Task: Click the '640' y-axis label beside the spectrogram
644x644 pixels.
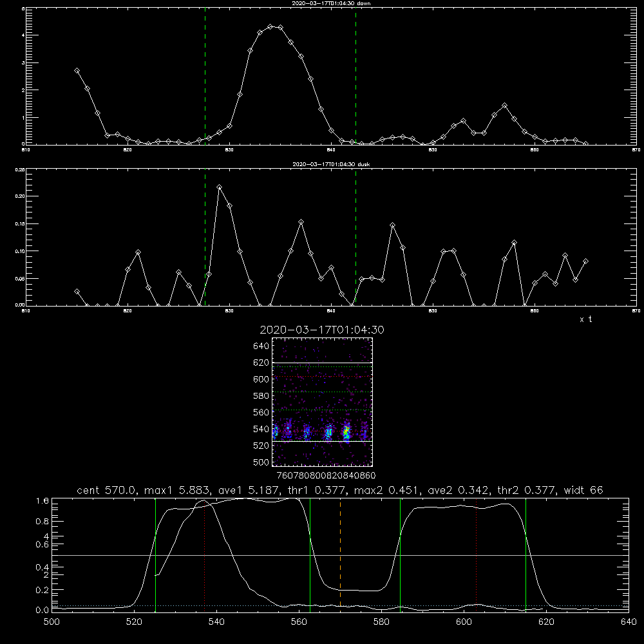Action: (x=261, y=346)
